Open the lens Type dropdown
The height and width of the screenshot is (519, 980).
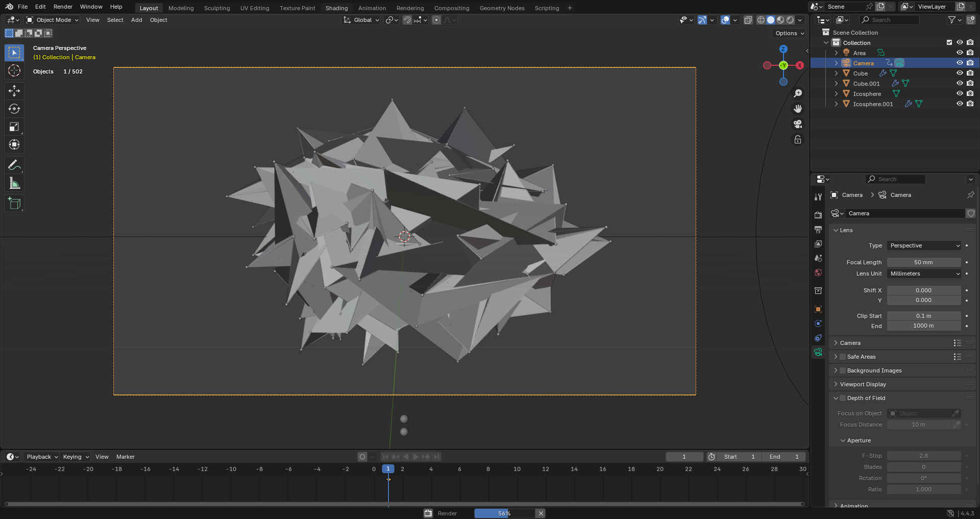pos(924,245)
